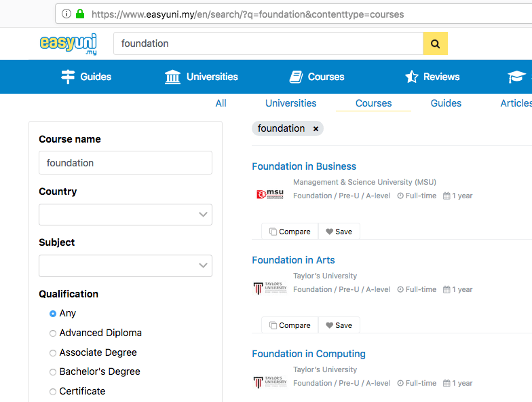Click the MSU university logo
This screenshot has height=402, width=532.
(270, 194)
